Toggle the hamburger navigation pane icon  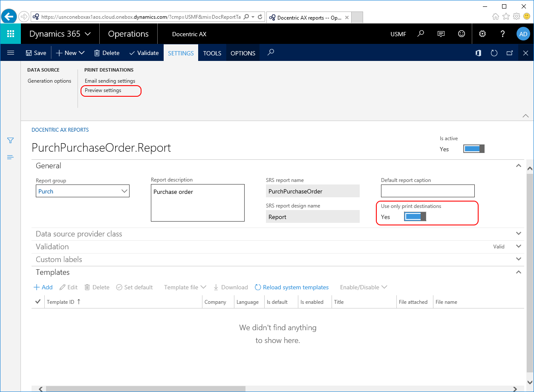[x=11, y=53]
